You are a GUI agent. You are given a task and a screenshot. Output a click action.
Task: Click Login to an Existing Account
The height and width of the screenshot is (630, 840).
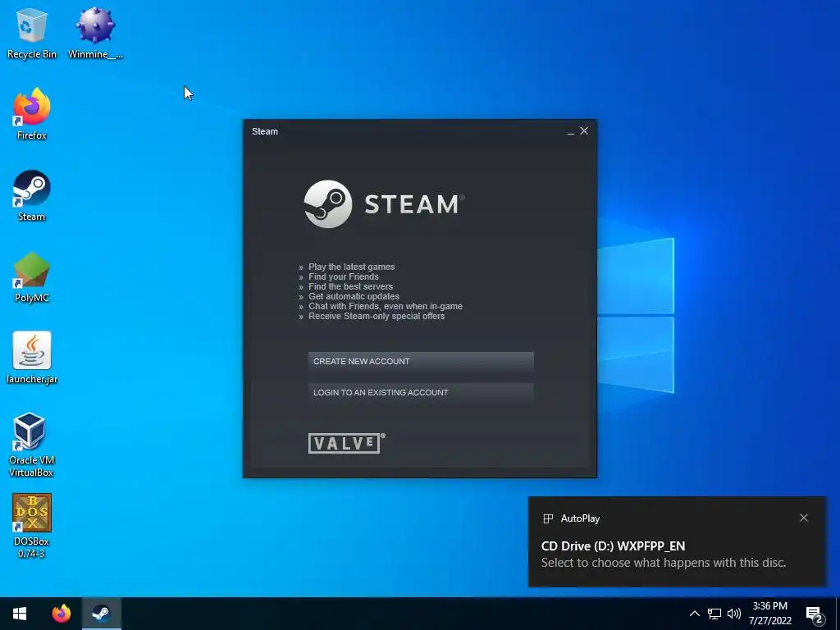click(421, 393)
